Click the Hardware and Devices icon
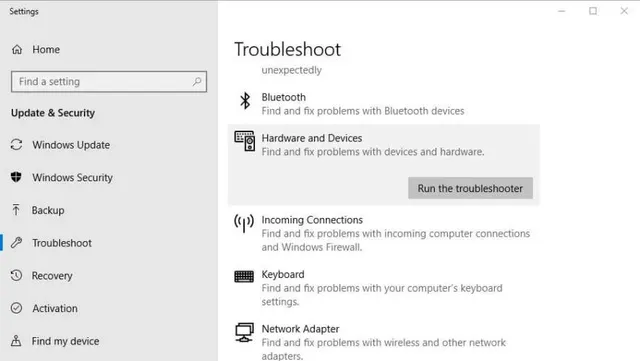 click(244, 141)
